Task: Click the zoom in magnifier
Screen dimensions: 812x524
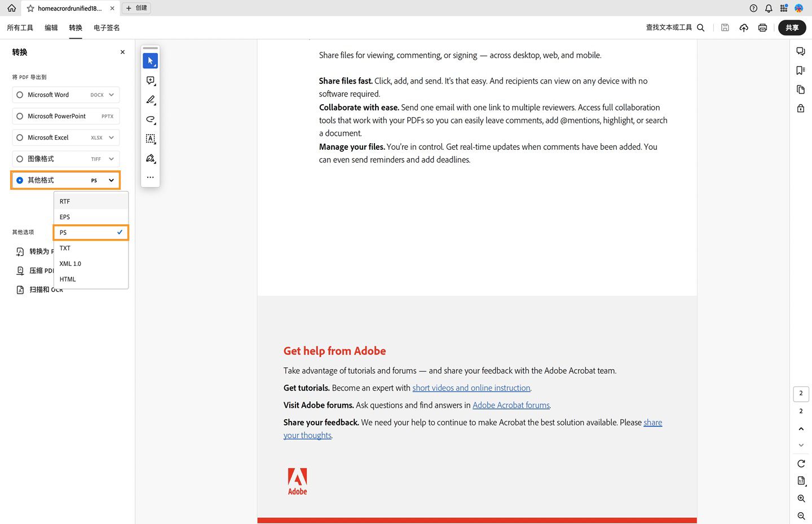Action: point(801,499)
